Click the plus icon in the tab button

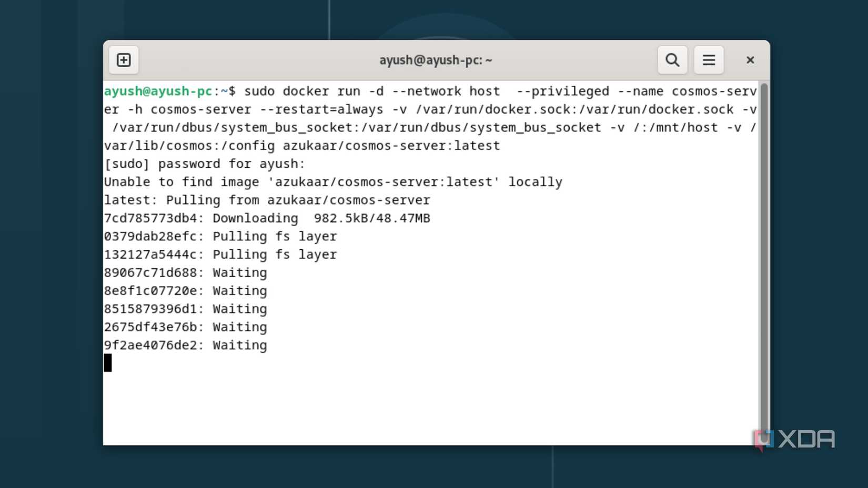(123, 60)
